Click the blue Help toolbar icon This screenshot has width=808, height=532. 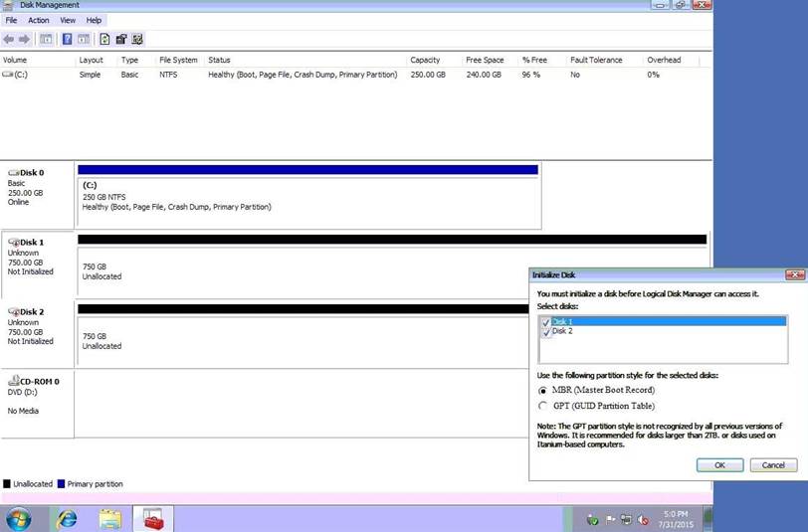coord(68,39)
